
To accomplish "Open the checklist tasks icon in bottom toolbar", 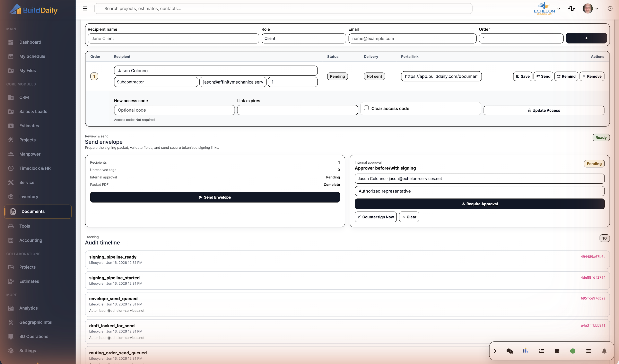I will coord(541,351).
